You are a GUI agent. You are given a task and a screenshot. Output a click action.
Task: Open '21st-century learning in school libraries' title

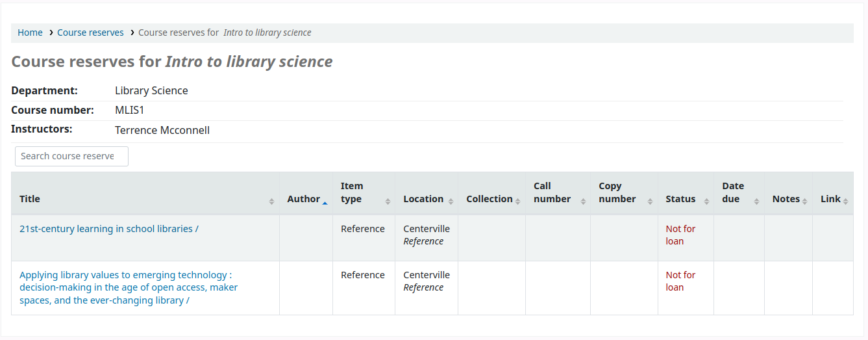pyautogui.click(x=109, y=229)
